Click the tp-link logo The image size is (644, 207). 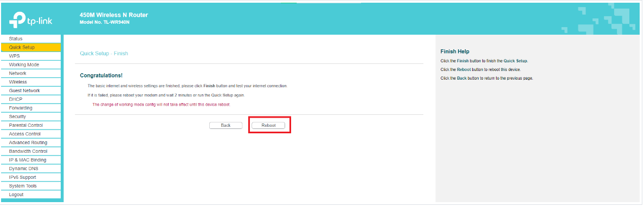pyautogui.click(x=30, y=20)
